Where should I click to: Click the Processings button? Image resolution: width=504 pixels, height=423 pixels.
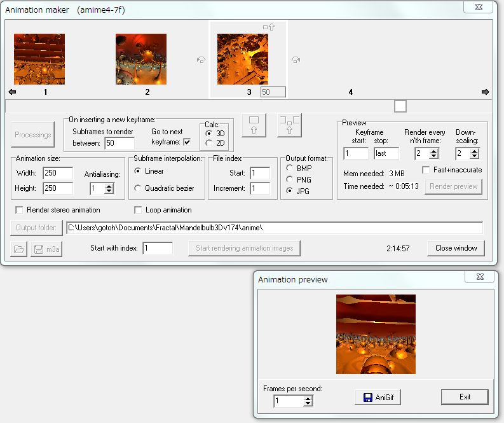coord(33,134)
